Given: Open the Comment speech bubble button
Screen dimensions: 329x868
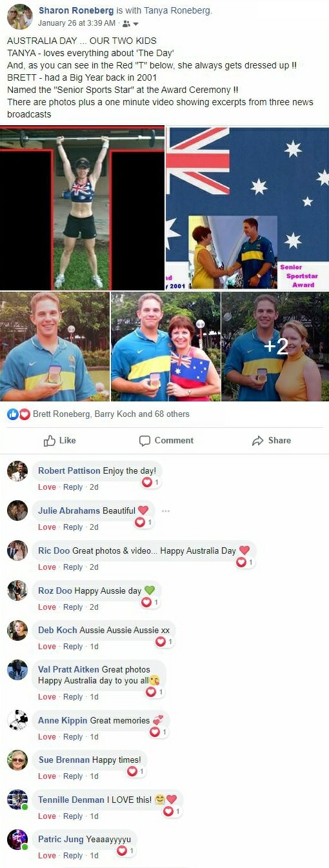Looking at the screenshot, I should tap(166, 441).
